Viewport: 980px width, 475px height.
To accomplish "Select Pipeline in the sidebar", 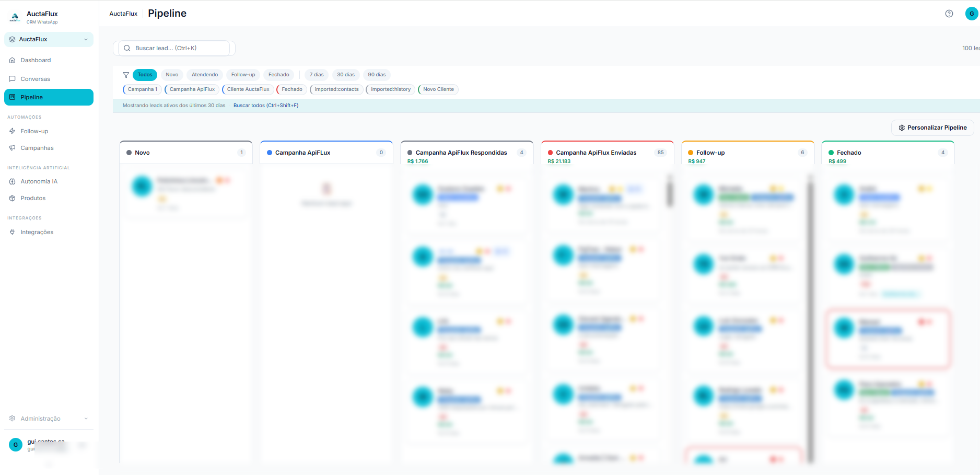I will pos(49,97).
